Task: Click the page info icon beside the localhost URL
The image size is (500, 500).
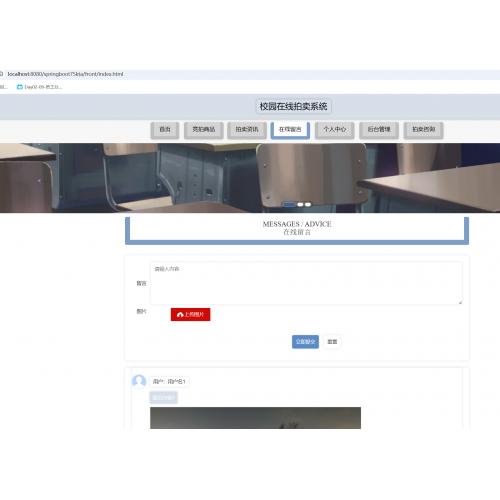Action: tap(1, 74)
